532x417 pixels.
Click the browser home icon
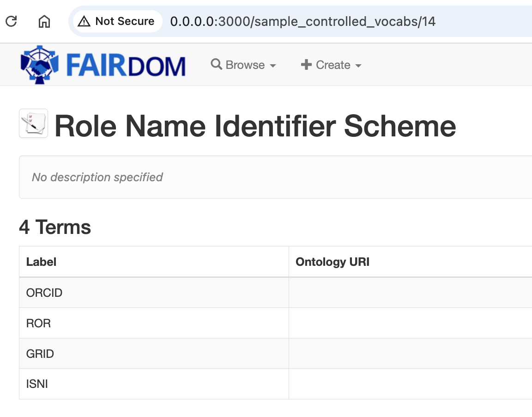tap(44, 21)
